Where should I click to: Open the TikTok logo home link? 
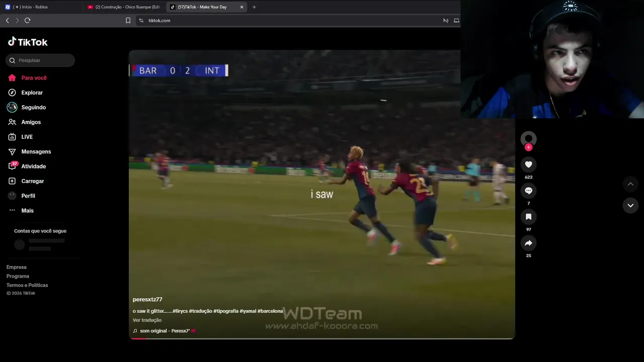pyautogui.click(x=28, y=42)
